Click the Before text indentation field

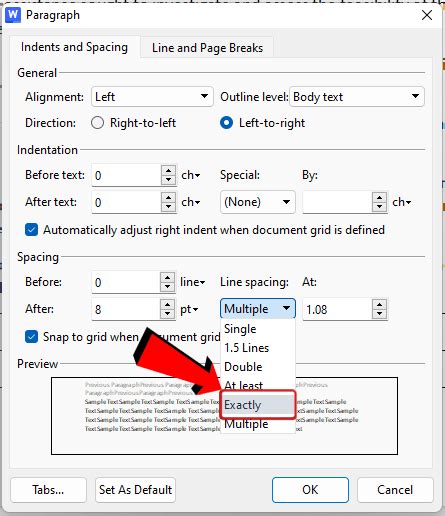click(126, 175)
